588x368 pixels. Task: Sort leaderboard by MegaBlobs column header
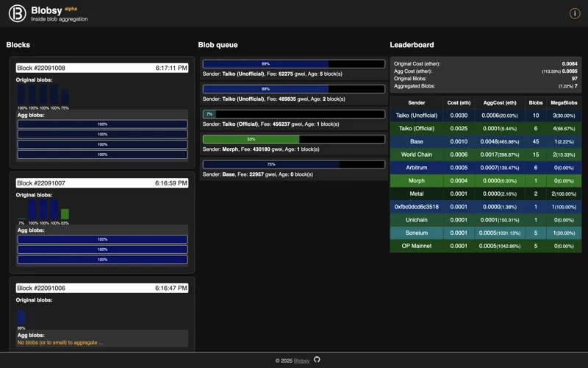[564, 102]
